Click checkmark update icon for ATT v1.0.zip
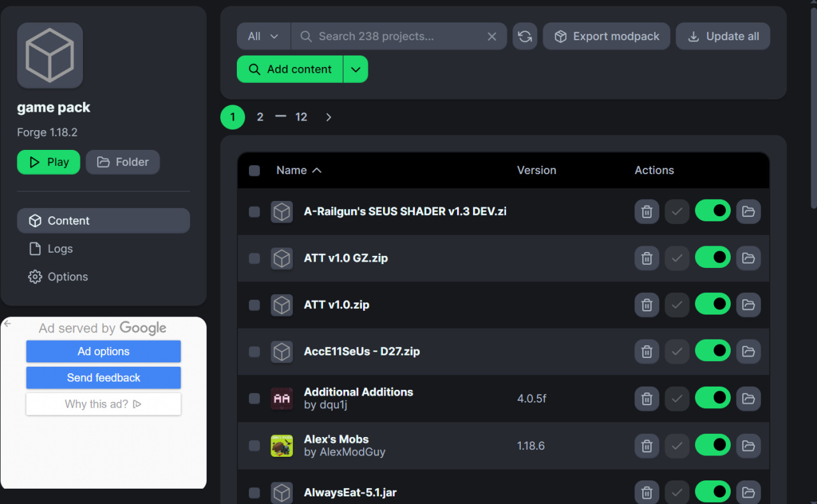 tap(677, 305)
